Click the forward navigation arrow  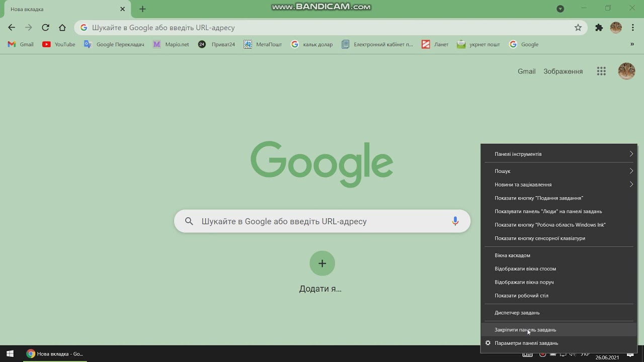tap(29, 28)
